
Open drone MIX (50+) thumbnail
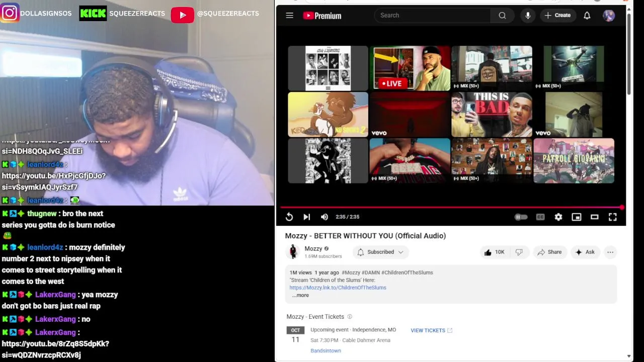click(574, 68)
